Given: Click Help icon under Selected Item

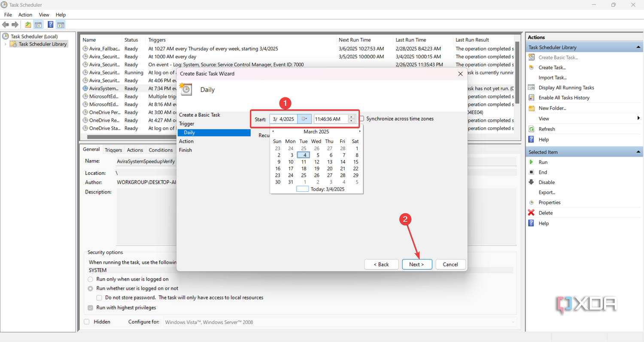Looking at the screenshot, I should [532, 223].
